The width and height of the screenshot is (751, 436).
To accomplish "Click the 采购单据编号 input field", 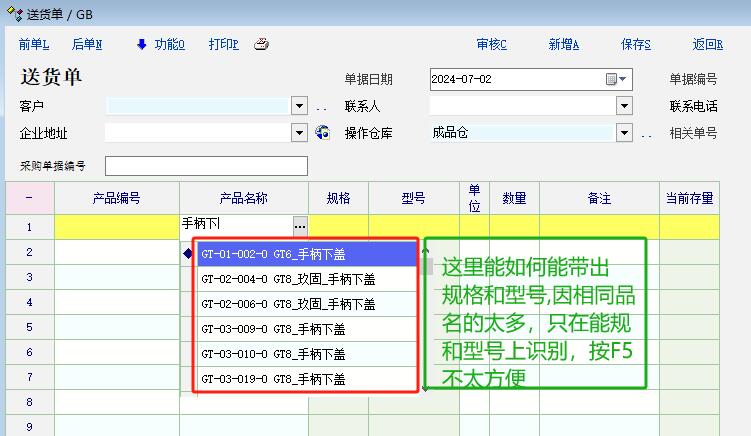I will [206, 166].
